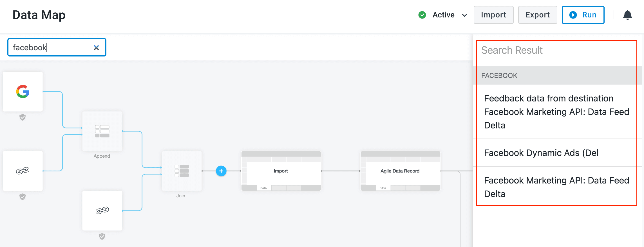Viewport: 644px width, 247px height.
Task: Click the shield badge under Google node
Action: (x=23, y=117)
